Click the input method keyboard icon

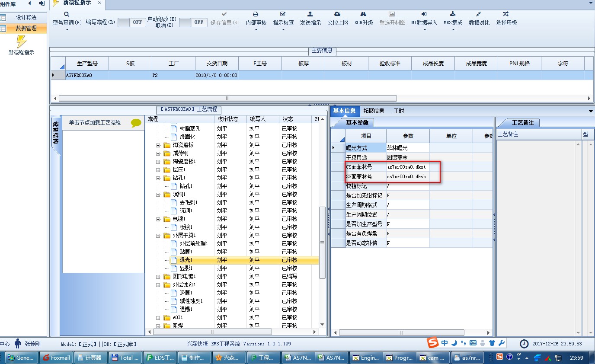pyautogui.click(x=473, y=343)
